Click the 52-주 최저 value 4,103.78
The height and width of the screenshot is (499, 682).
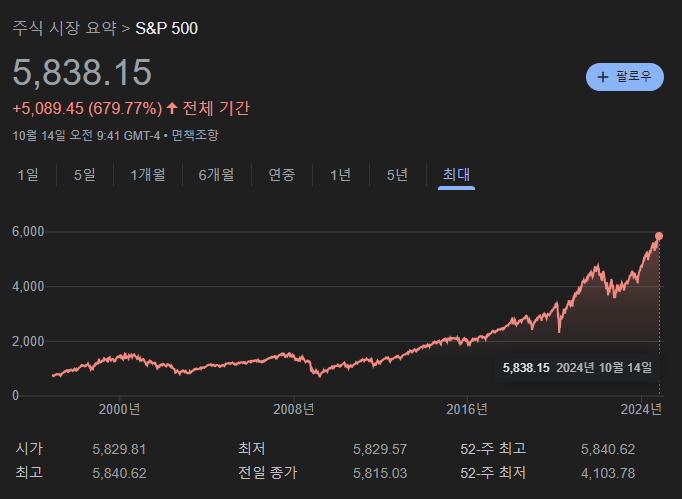(608, 473)
